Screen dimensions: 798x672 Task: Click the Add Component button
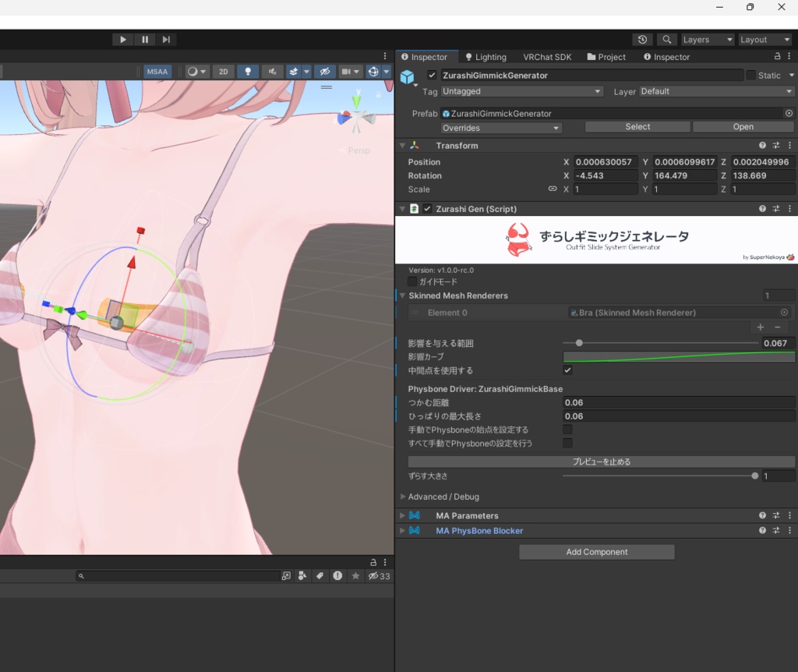pos(596,552)
